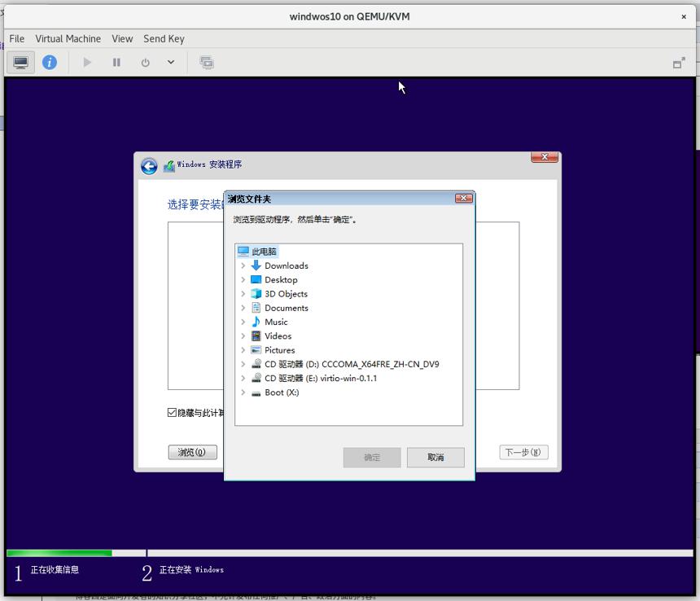This screenshot has width=700, height=601.
Task: Expand the Downloads folder tree node
Action: pyautogui.click(x=243, y=265)
